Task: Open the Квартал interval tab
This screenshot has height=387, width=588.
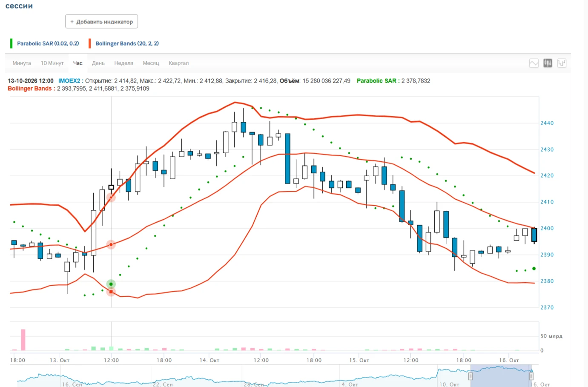Action: pos(178,63)
